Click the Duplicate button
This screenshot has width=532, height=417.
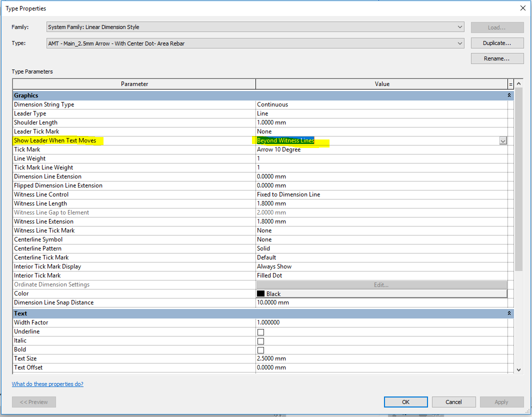click(496, 43)
